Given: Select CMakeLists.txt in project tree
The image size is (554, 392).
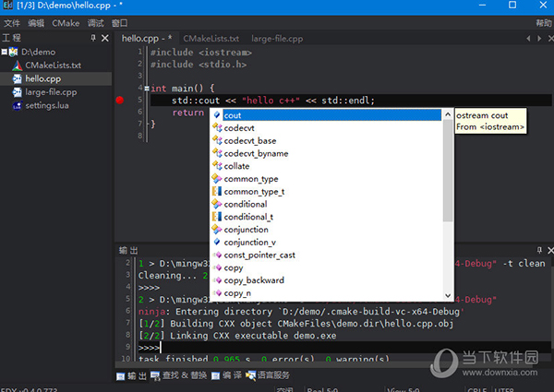Looking at the screenshot, I should [x=53, y=65].
